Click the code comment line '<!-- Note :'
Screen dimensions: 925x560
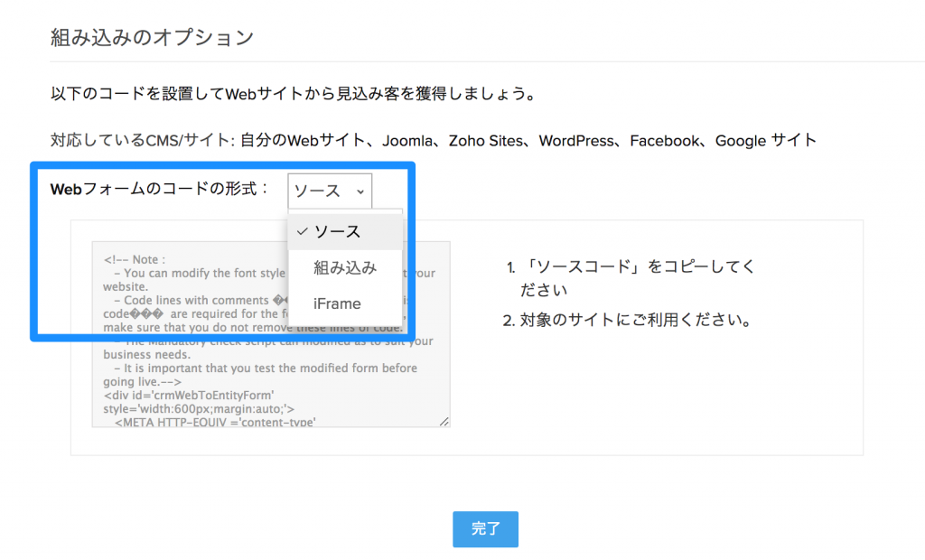click(x=135, y=259)
